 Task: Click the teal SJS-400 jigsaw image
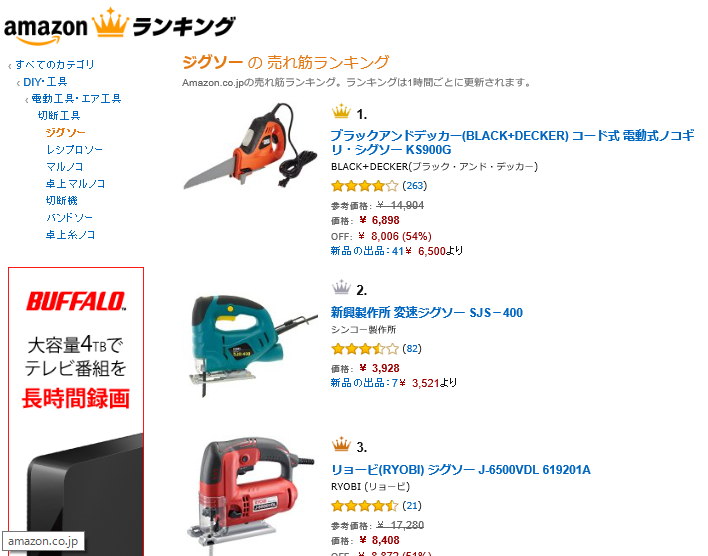tap(253, 346)
